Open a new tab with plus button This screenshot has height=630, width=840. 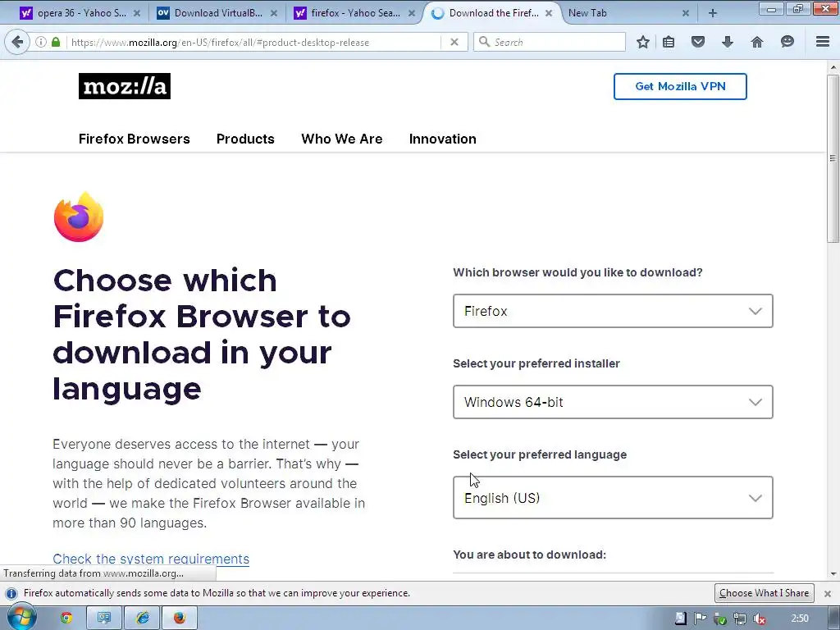point(713,13)
